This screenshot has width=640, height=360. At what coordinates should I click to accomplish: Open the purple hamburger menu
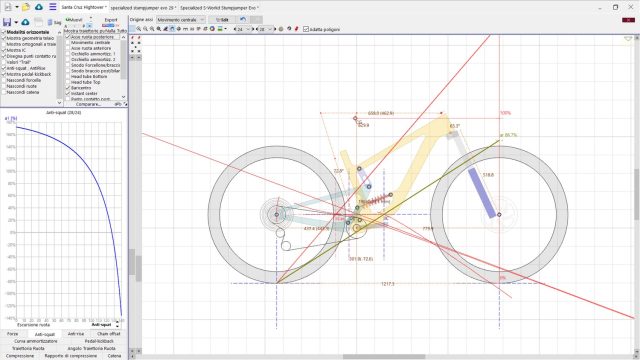pyautogui.click(x=53, y=7)
